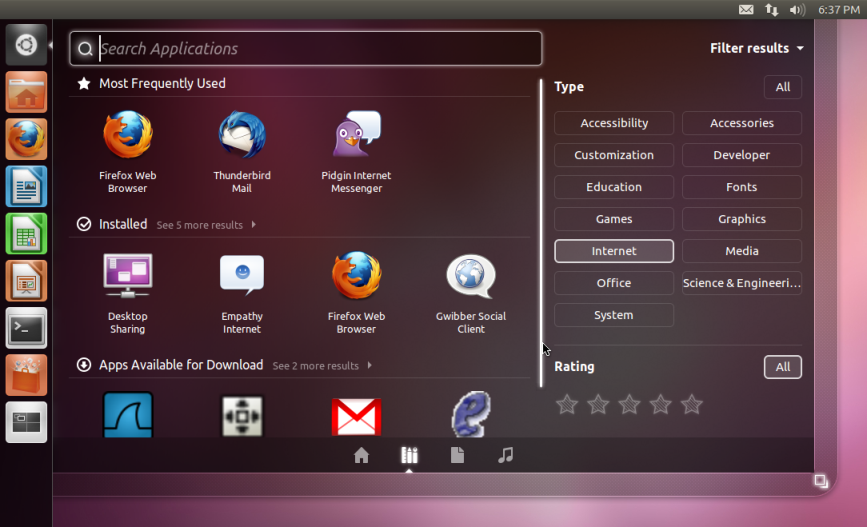This screenshot has width=867, height=527.
Task: Select the Wireshark shark fin download app
Action: click(x=128, y=415)
